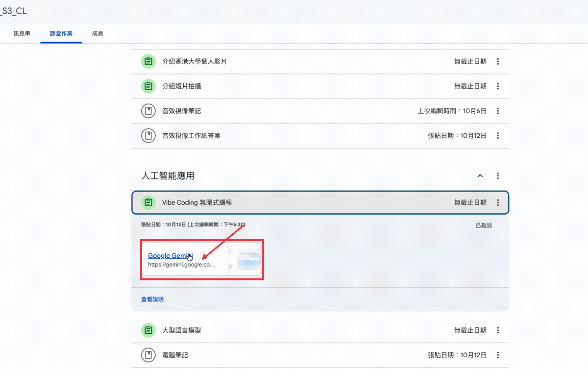Open the 介紹香港大學個人影片 assignment
Image resolution: width=588 pixels, height=369 pixels.
tap(195, 62)
